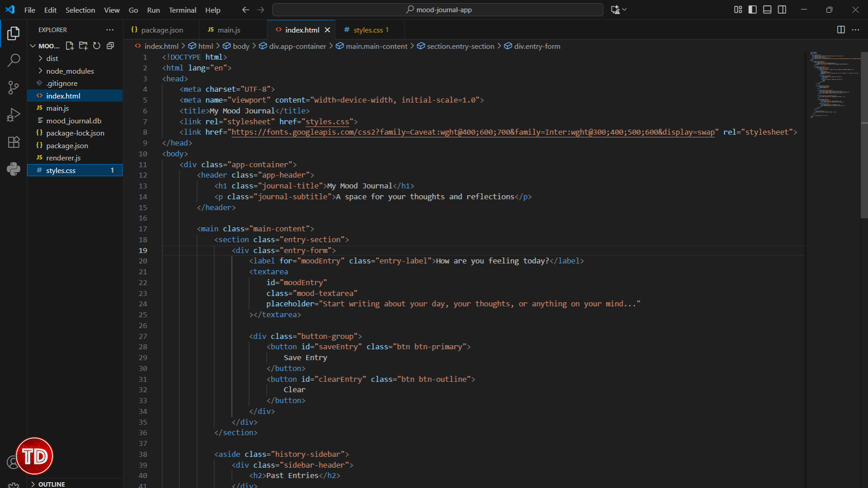Image resolution: width=868 pixels, height=488 pixels.
Task: Toggle the primary side bar visibility
Action: click(753, 9)
